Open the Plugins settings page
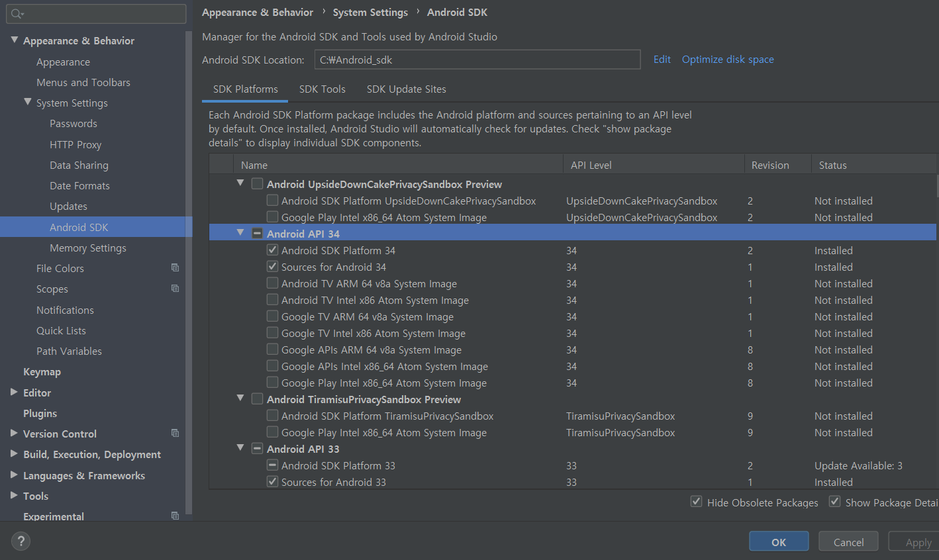 coord(40,413)
